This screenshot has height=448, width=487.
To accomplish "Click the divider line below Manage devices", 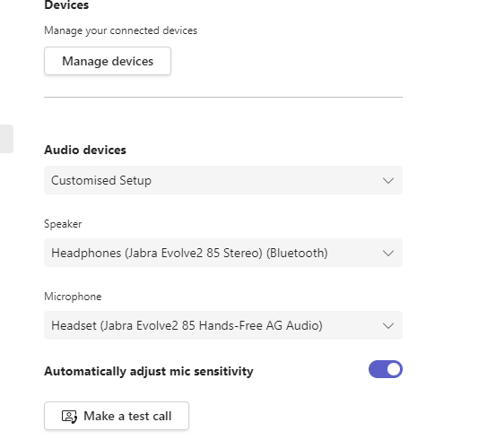I will [223, 97].
